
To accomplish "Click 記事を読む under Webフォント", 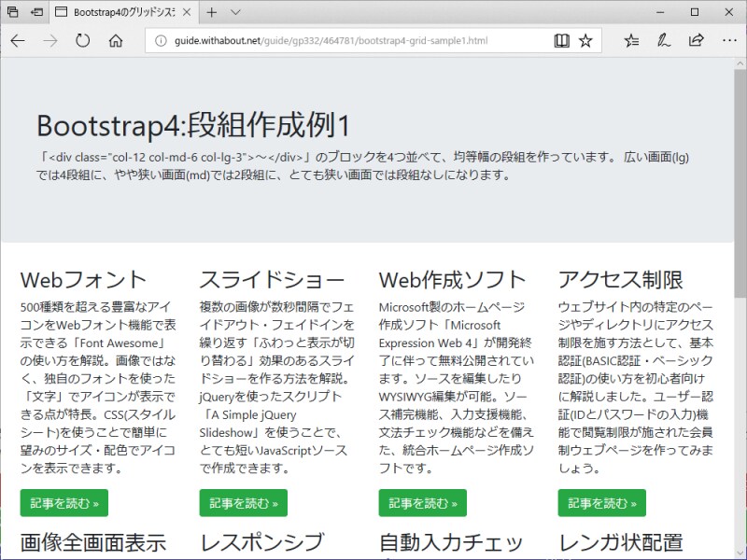I will [x=63, y=502].
